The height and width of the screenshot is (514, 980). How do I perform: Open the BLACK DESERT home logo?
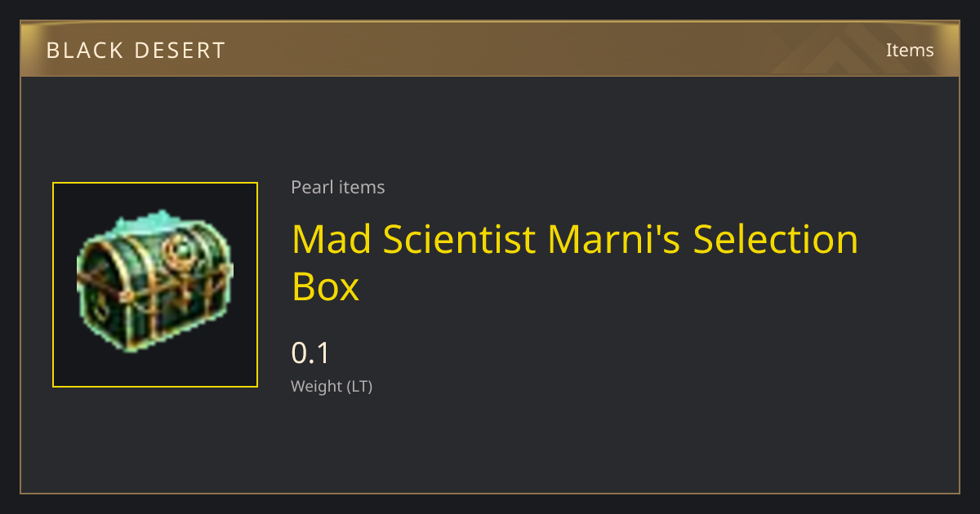136,51
